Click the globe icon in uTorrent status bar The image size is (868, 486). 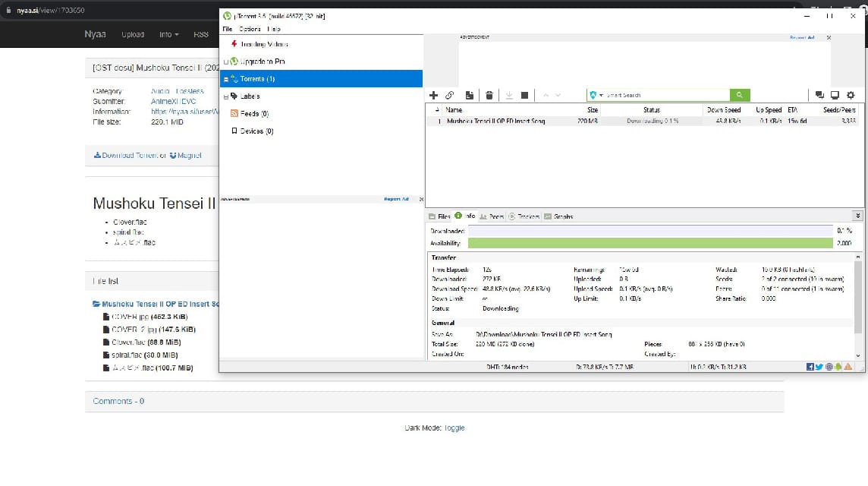pyautogui.click(x=829, y=367)
